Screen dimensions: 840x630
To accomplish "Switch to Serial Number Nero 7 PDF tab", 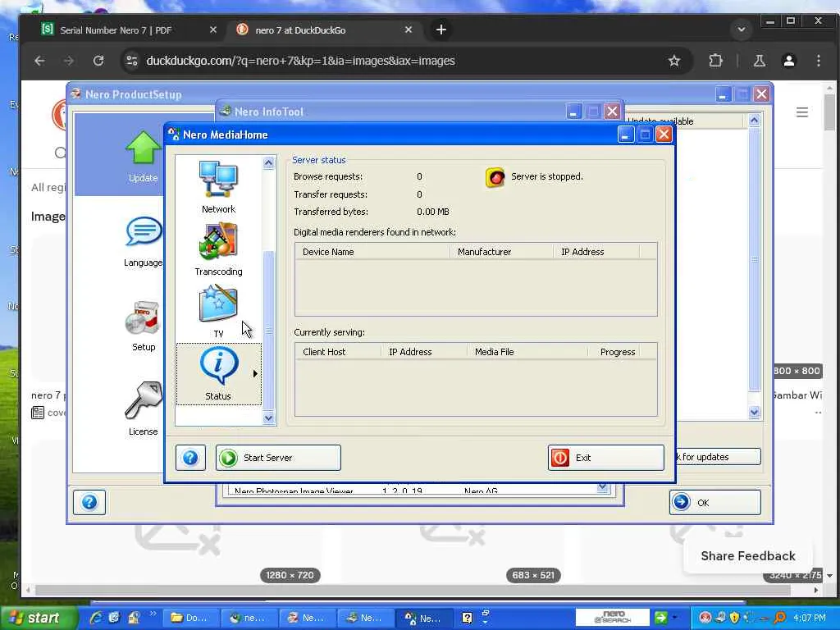I will [116, 30].
